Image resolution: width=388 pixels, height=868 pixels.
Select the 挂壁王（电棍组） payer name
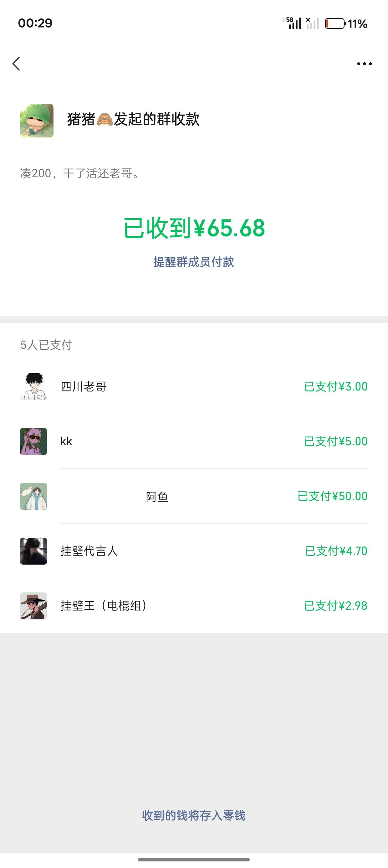(104, 606)
